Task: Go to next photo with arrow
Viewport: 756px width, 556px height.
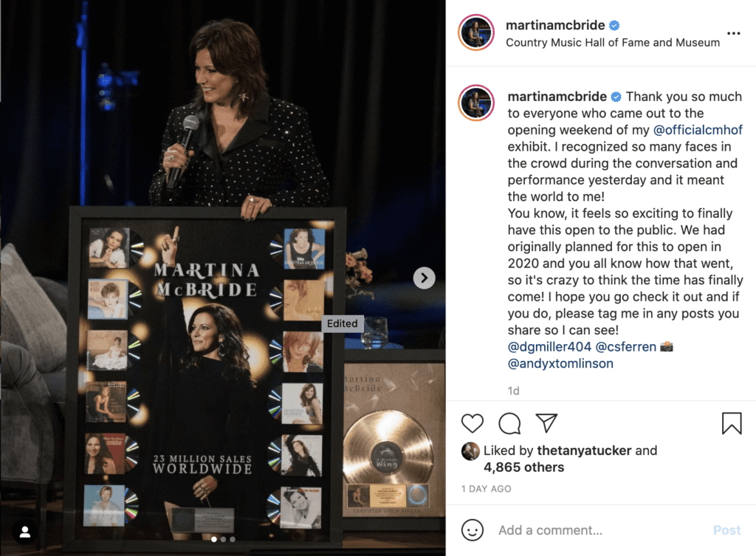Action: click(425, 278)
